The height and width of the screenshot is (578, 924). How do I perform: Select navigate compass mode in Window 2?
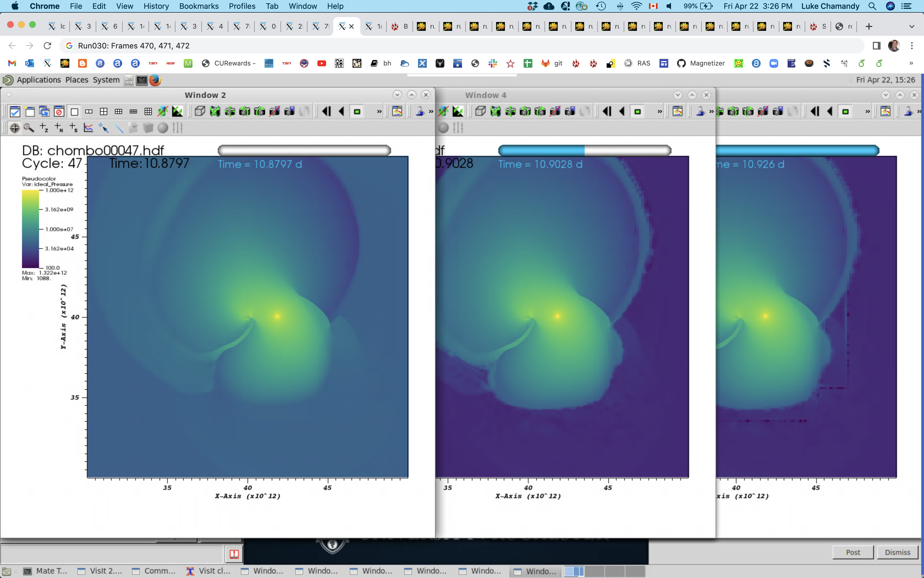tap(15, 128)
